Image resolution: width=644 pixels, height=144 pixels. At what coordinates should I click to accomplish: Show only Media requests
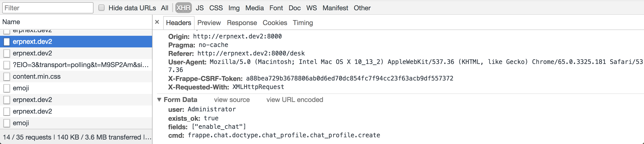254,8
